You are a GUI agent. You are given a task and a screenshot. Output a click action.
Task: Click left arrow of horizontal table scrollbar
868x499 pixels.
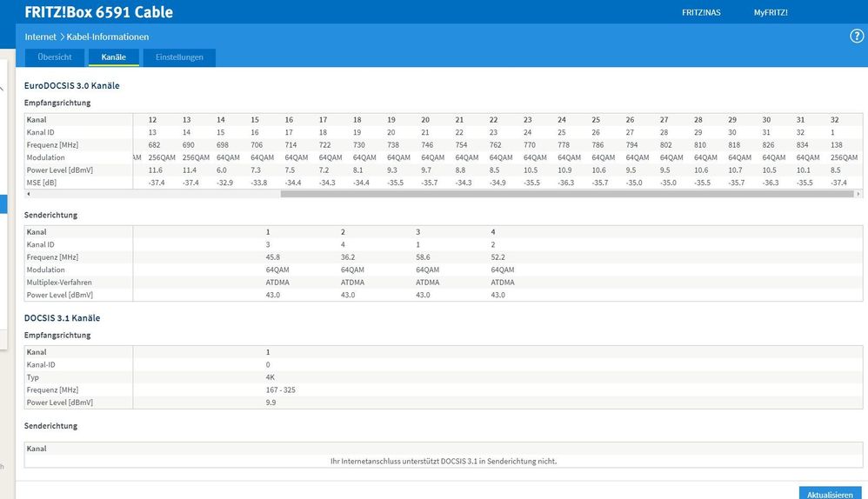pyautogui.click(x=28, y=194)
